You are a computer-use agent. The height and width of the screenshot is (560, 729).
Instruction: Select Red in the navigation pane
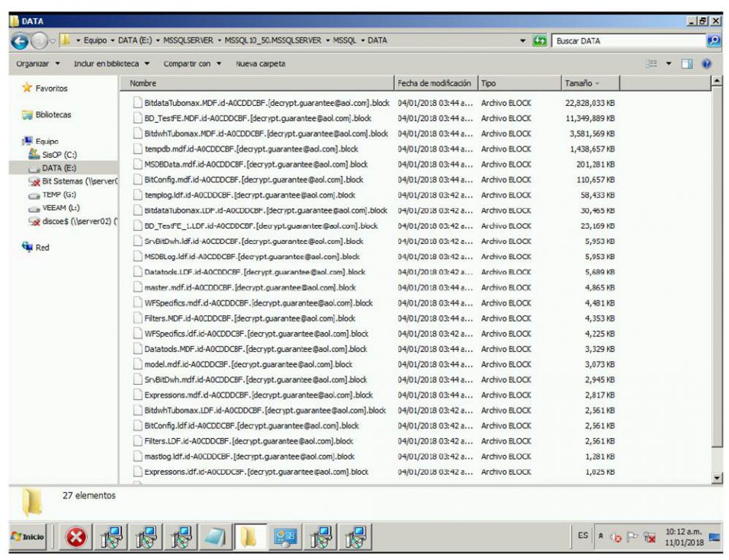coord(36,247)
